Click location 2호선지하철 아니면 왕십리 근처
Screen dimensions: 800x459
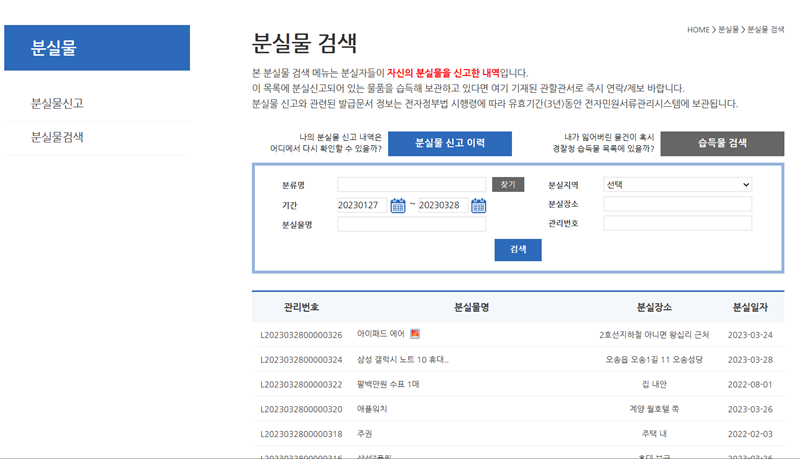(x=654, y=335)
